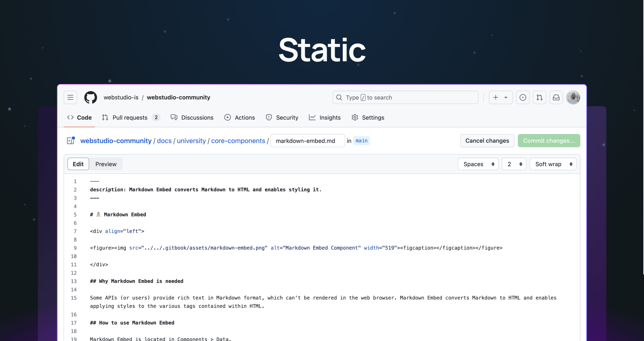644x341 pixels.
Task: Open the hamburger navigation menu
Action: pos(70,97)
